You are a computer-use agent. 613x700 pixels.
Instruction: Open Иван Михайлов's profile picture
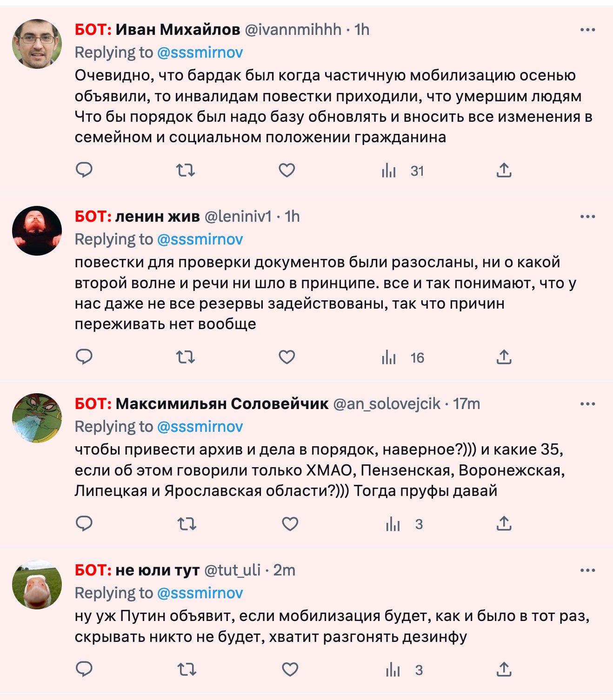click(37, 44)
